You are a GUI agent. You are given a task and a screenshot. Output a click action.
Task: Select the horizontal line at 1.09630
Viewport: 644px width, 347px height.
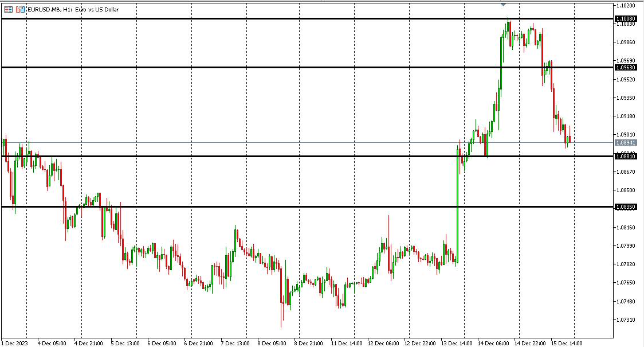(x=286, y=68)
